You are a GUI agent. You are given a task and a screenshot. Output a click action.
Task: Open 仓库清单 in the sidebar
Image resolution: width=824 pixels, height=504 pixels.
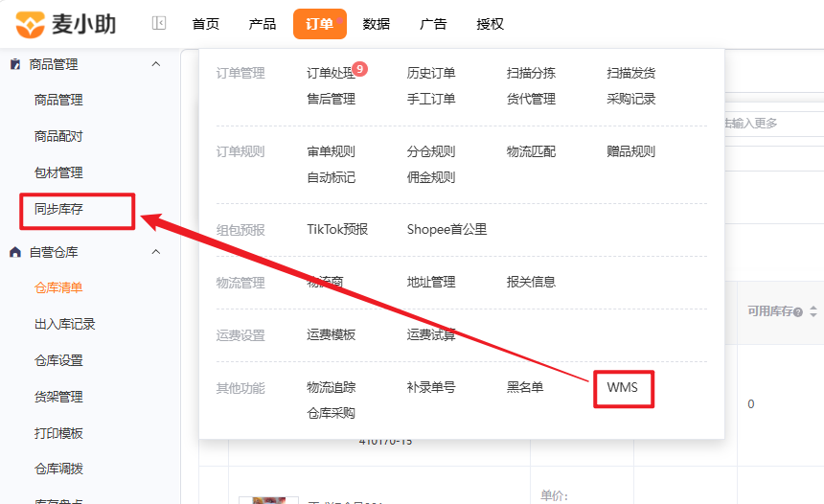58,287
